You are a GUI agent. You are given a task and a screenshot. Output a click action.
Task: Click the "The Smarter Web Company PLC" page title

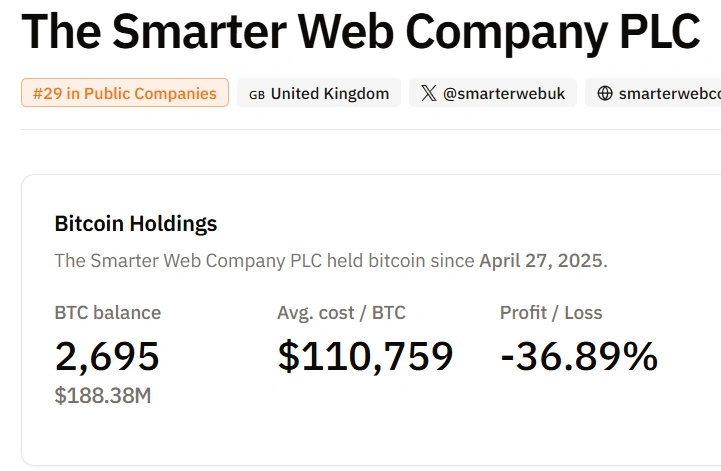click(x=360, y=33)
